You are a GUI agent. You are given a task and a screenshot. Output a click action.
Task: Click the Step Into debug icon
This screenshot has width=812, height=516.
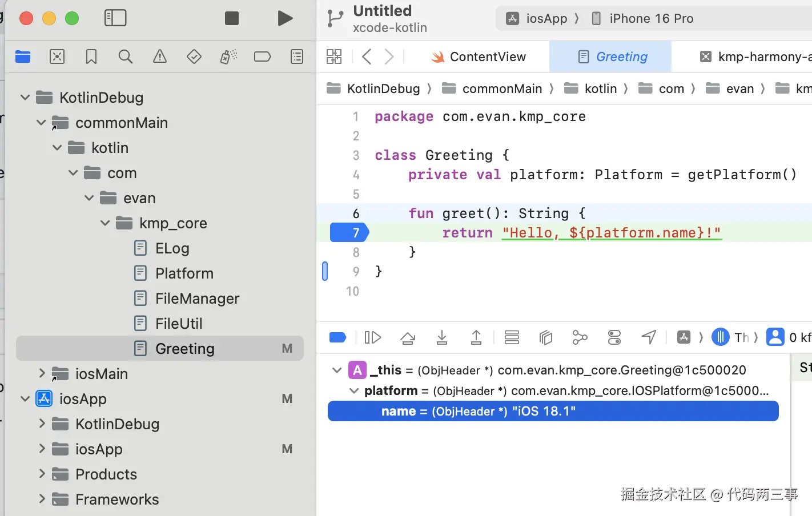[x=442, y=337]
